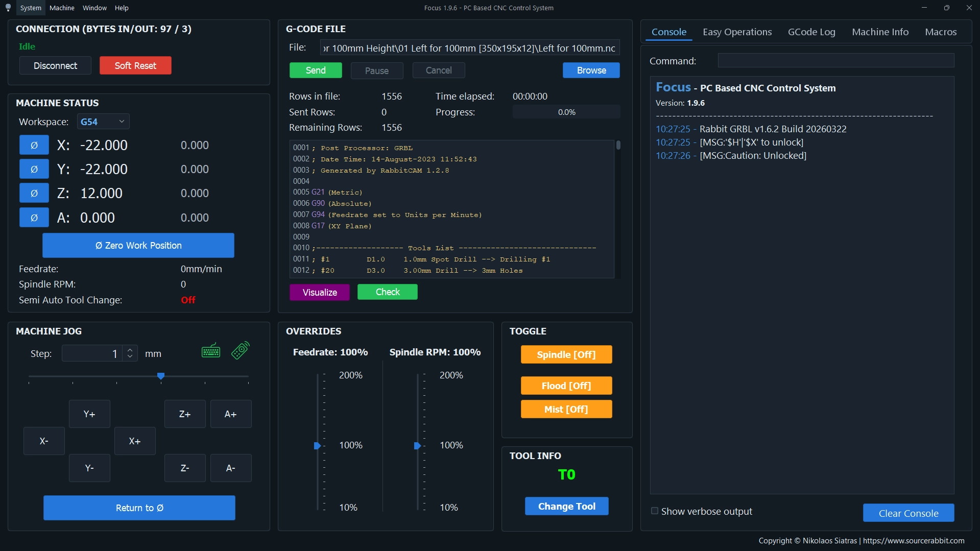Switch to the Machine Info tab

(x=880, y=32)
